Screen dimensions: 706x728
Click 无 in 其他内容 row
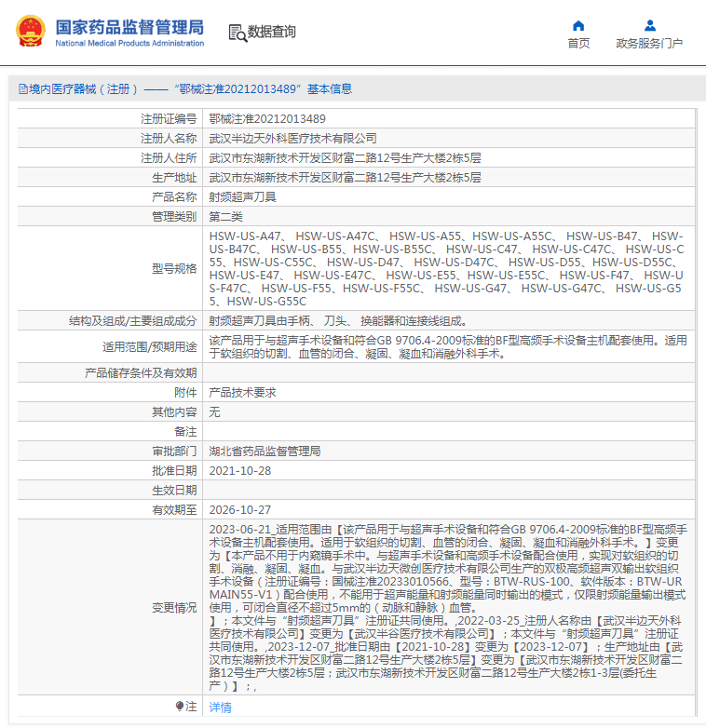click(x=214, y=411)
